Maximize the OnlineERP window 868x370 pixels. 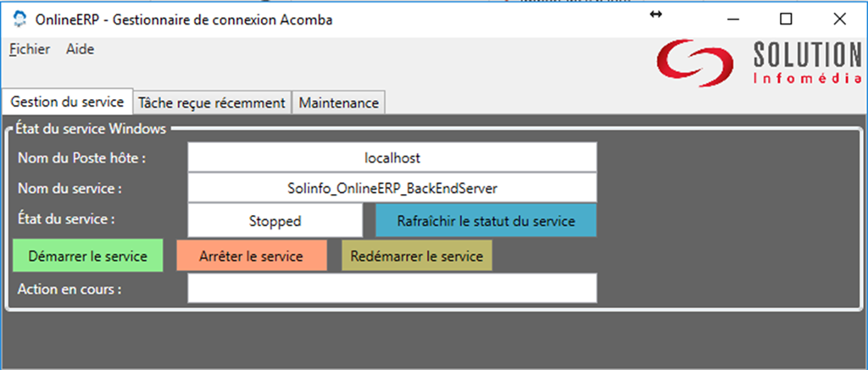(785, 19)
